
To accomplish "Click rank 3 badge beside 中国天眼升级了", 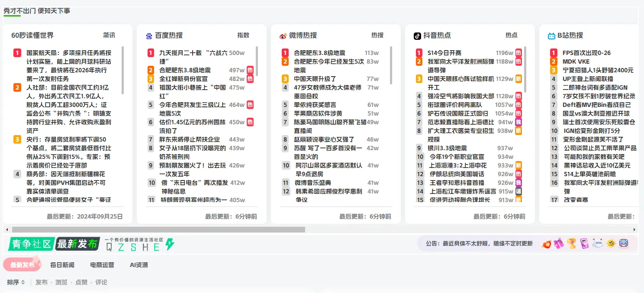I will [x=285, y=79].
